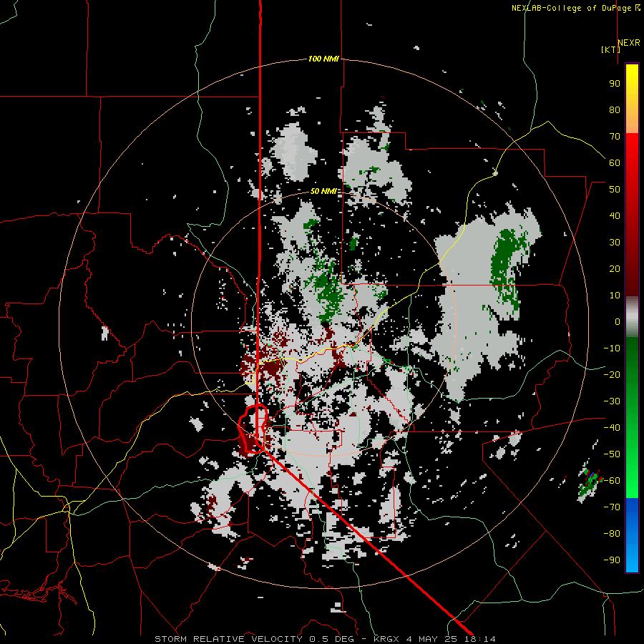
Task: Select the bright green segment of the color bar
Action: 632,472
